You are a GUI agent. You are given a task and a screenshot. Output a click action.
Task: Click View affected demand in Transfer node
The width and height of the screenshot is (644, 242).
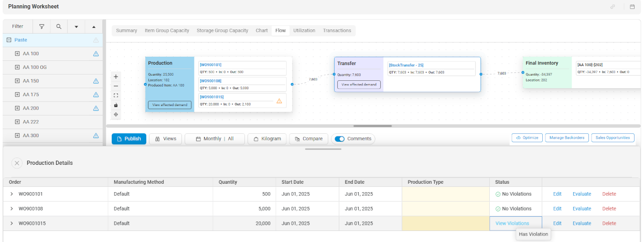(359, 84)
